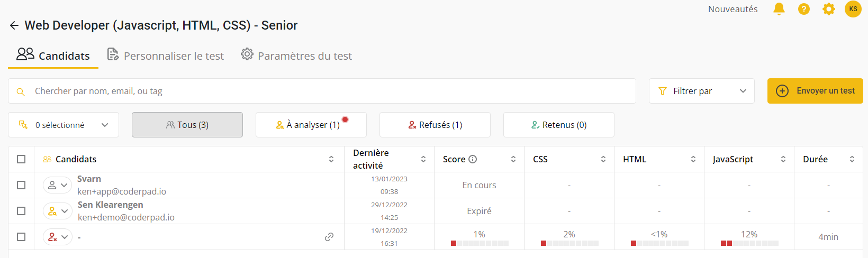Sort candidates by Durée column arrows
The width and height of the screenshot is (868, 258).
click(x=852, y=159)
